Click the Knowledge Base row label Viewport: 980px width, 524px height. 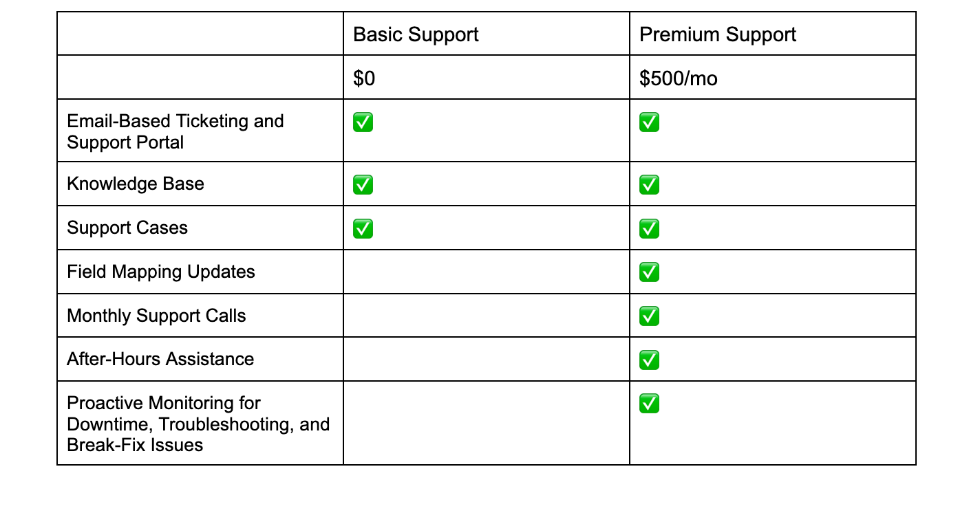click(136, 184)
